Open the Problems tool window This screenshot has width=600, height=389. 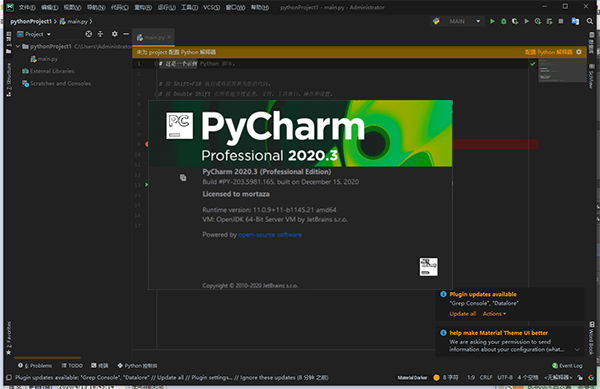(35, 366)
